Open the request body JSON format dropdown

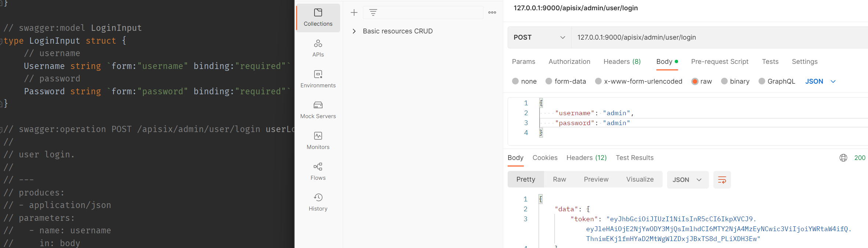click(x=821, y=81)
